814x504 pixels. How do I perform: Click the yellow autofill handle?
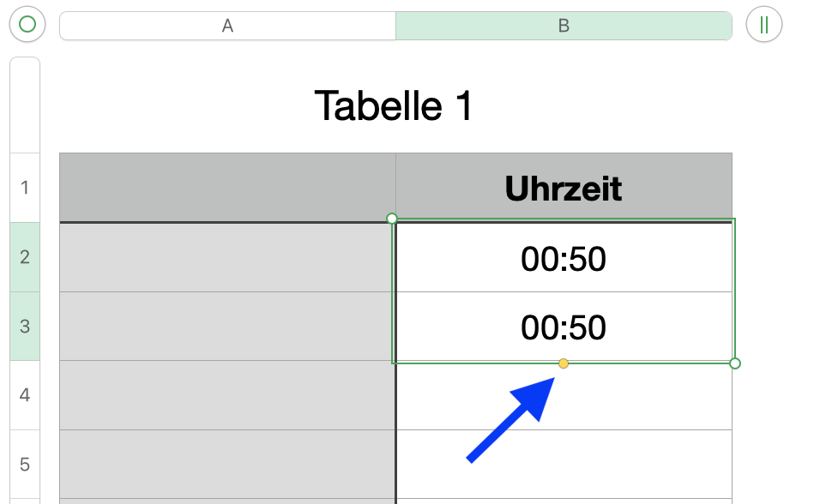564,363
